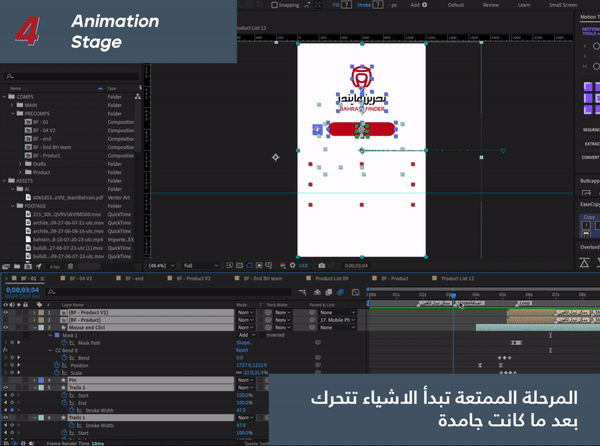This screenshot has width=600, height=446.
Task: Click the Copy button in EaseCopy panel
Action: (x=589, y=217)
